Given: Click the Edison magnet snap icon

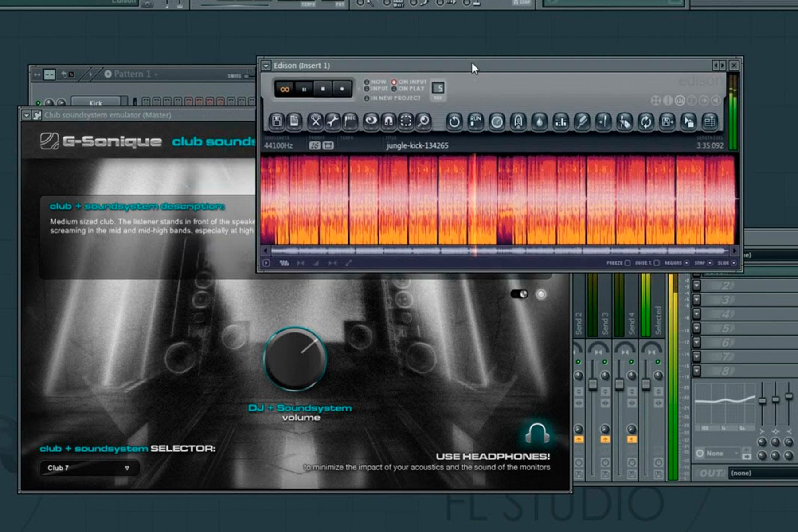Looking at the screenshot, I should 388,121.
